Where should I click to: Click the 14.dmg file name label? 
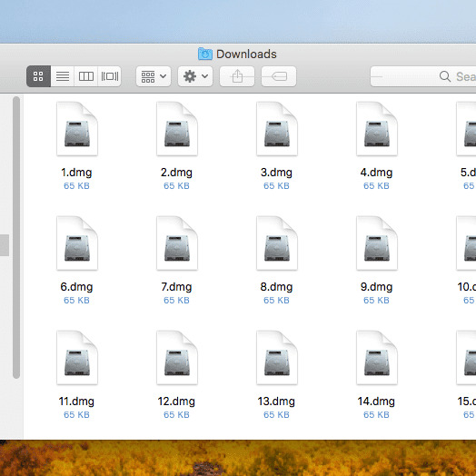click(376, 402)
